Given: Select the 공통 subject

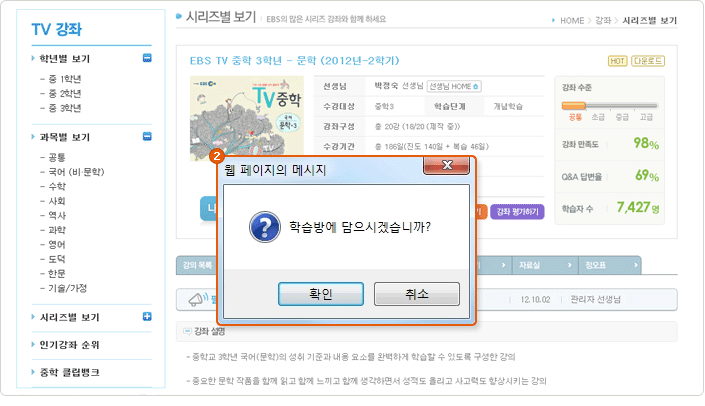Looking at the screenshot, I should (57, 157).
